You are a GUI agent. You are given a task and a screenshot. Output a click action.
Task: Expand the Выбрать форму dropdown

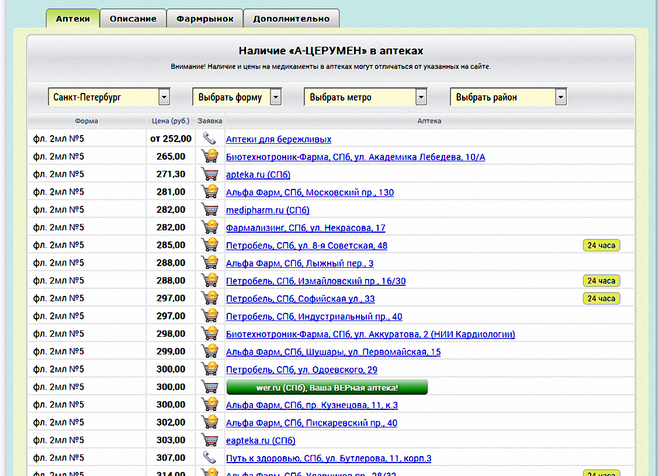[x=240, y=97]
